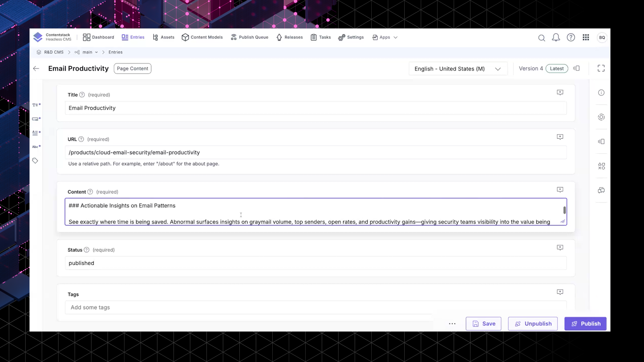Viewport: 644px width, 362px height.
Task: Click the Unpublish button
Action: coord(533,324)
